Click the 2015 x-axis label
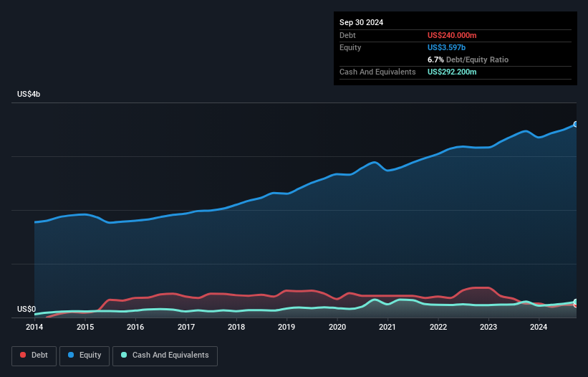 (x=85, y=327)
